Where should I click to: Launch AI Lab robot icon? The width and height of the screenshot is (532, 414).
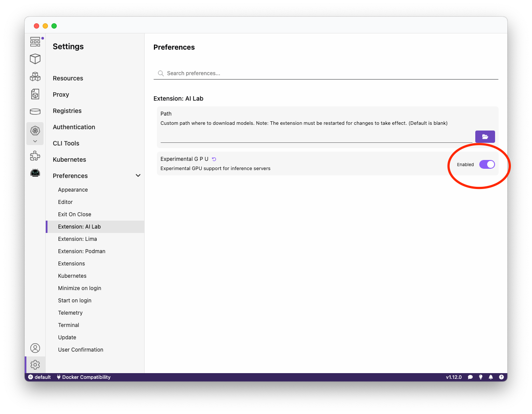[35, 173]
